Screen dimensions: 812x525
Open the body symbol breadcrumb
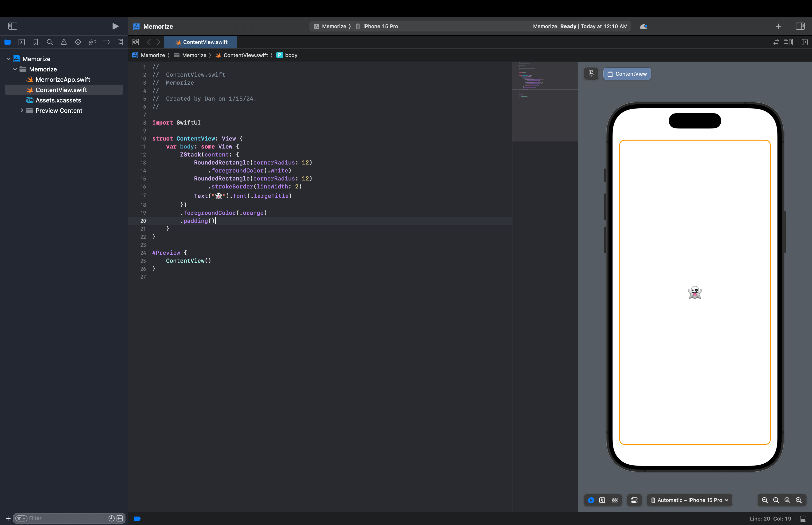click(x=287, y=55)
